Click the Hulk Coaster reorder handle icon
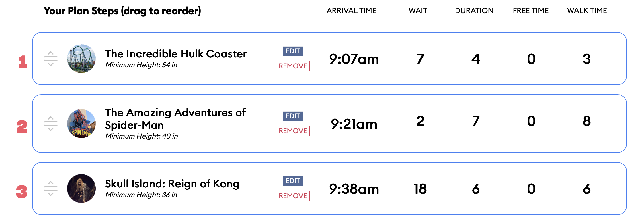The width and height of the screenshot is (644, 223). (x=51, y=59)
